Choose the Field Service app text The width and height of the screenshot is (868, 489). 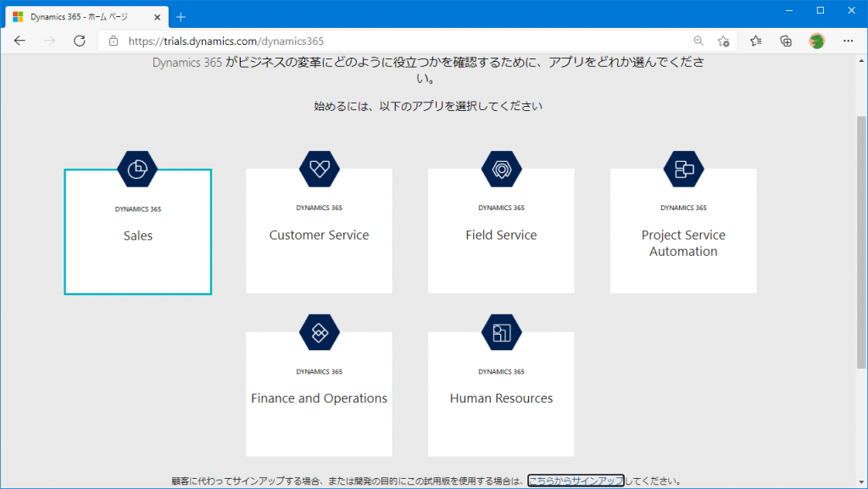501,235
